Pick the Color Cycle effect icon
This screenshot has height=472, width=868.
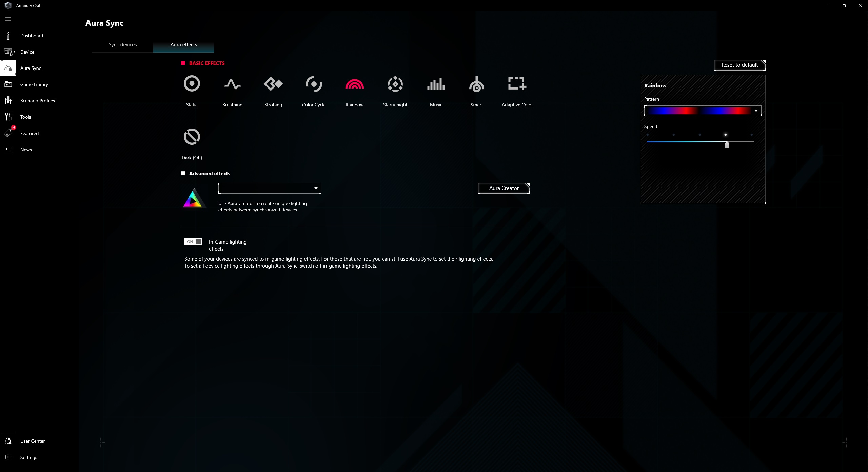(x=314, y=84)
